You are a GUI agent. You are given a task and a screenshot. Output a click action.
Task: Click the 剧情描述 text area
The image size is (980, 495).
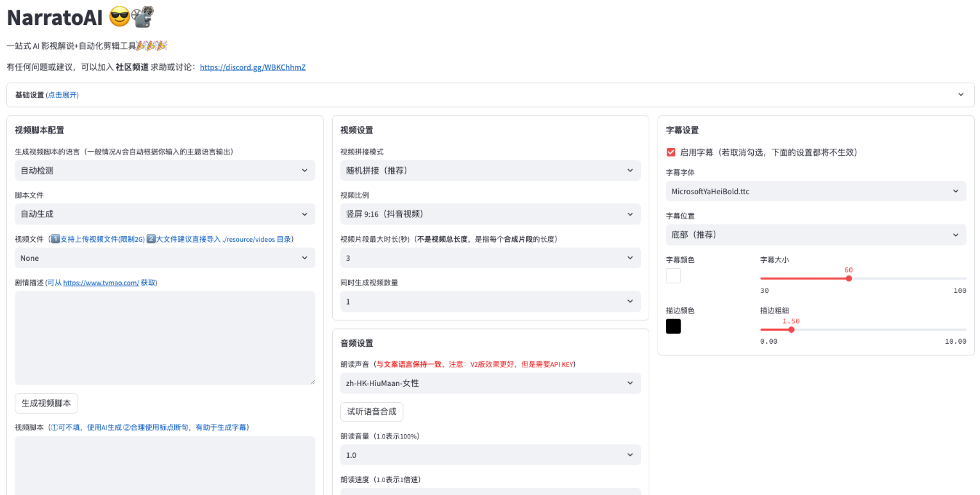coord(165,338)
